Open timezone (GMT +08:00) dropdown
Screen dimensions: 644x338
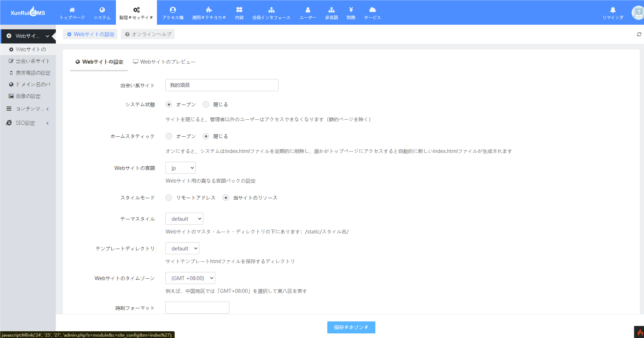click(x=190, y=278)
